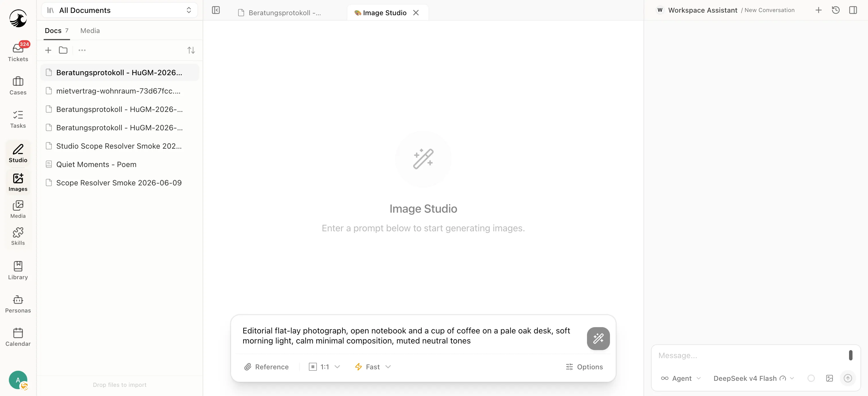Open the DeepSeek v4 Flash model dropdown

point(753,378)
